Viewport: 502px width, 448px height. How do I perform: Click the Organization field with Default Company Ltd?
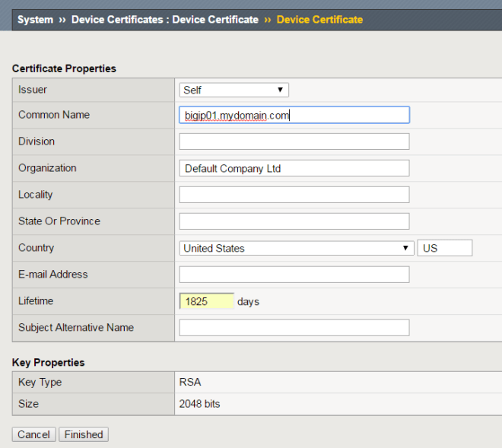pos(294,168)
